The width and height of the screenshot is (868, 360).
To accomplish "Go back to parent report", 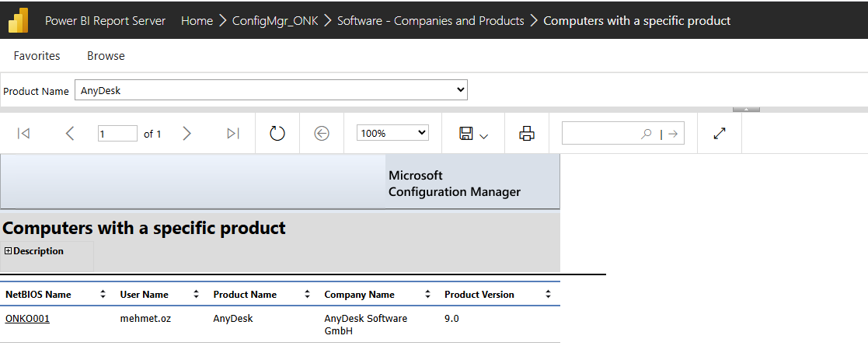I will (322, 134).
